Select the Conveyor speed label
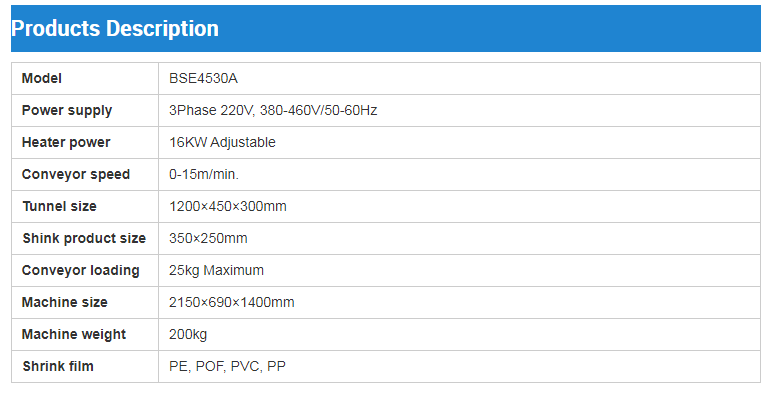The image size is (772, 394). pyautogui.click(x=76, y=174)
